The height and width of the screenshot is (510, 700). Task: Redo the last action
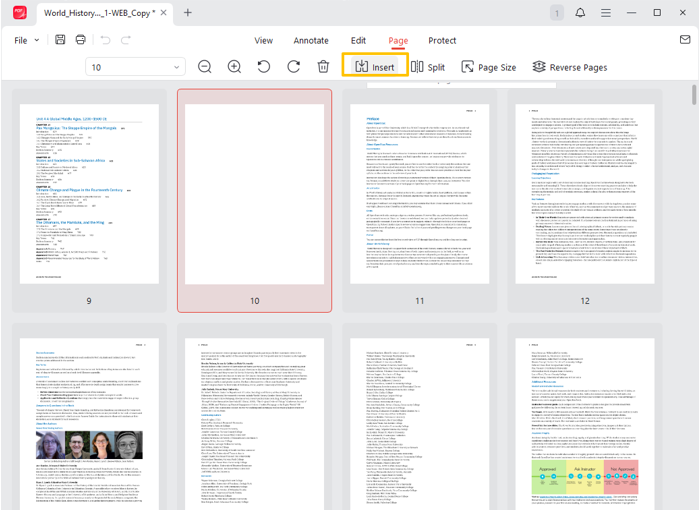(x=126, y=40)
